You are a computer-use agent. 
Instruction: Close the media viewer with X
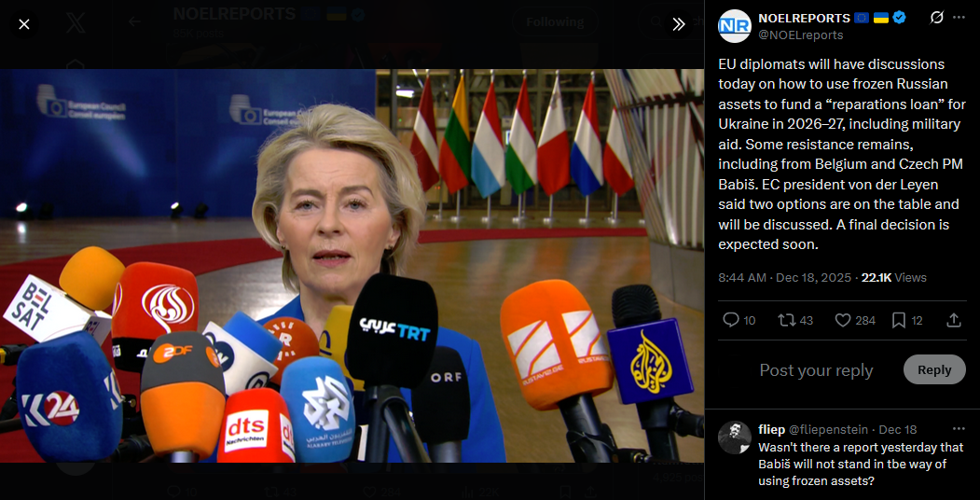(23, 24)
